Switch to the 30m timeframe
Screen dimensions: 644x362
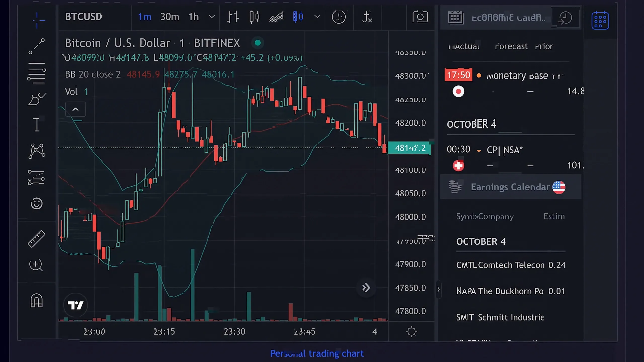coord(170,17)
